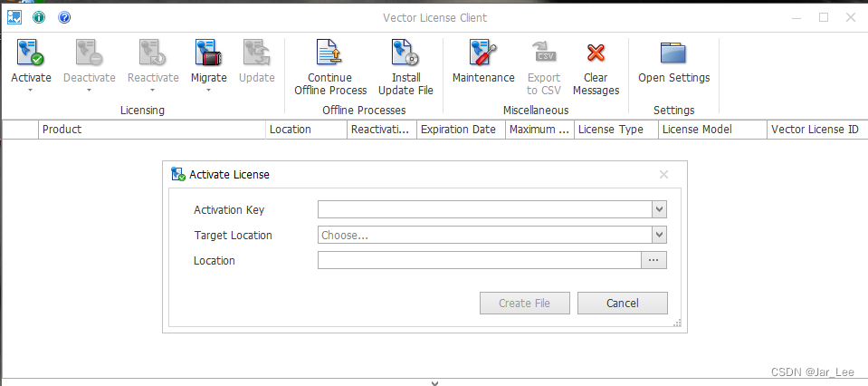Click the Vector License Client app icon
This screenshot has width=868, height=386.
point(14,18)
